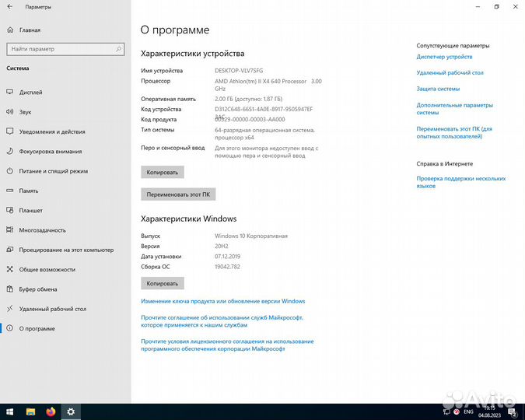Select the О программе info icon

pos(10,328)
